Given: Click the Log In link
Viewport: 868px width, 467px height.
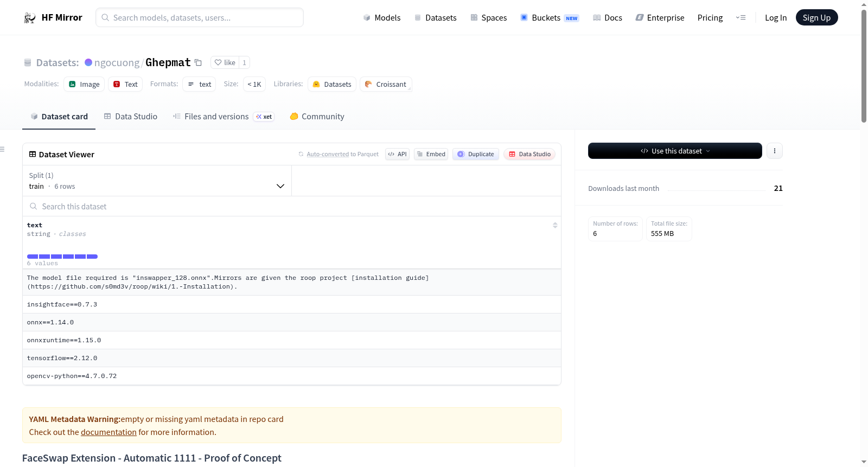Looking at the screenshot, I should (776, 18).
